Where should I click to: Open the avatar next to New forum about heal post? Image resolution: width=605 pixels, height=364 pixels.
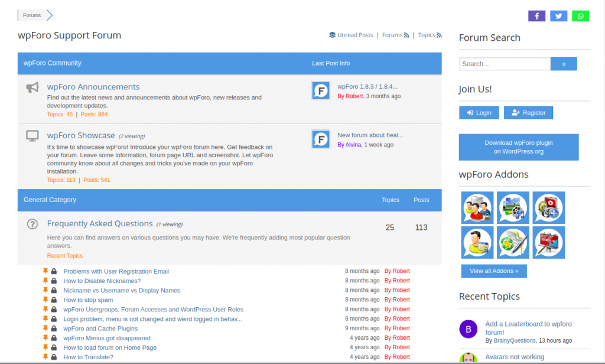pyautogui.click(x=321, y=139)
